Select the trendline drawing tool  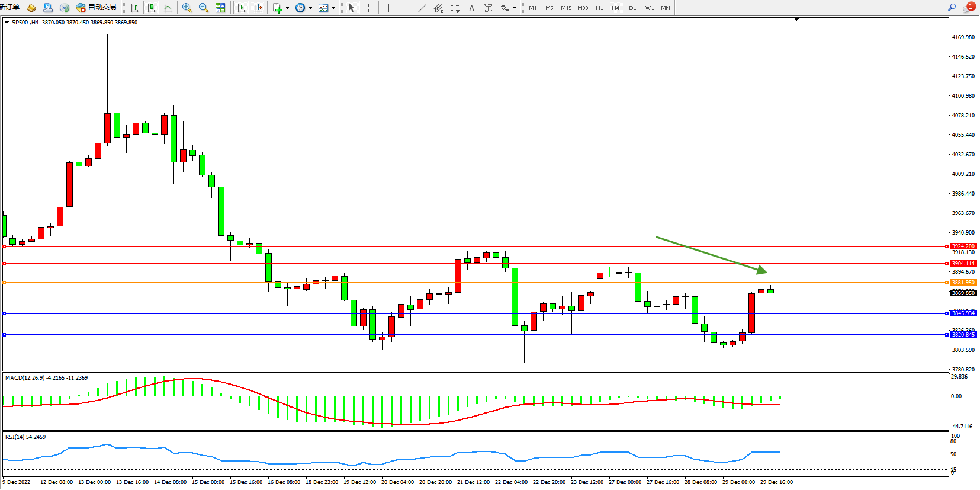422,8
